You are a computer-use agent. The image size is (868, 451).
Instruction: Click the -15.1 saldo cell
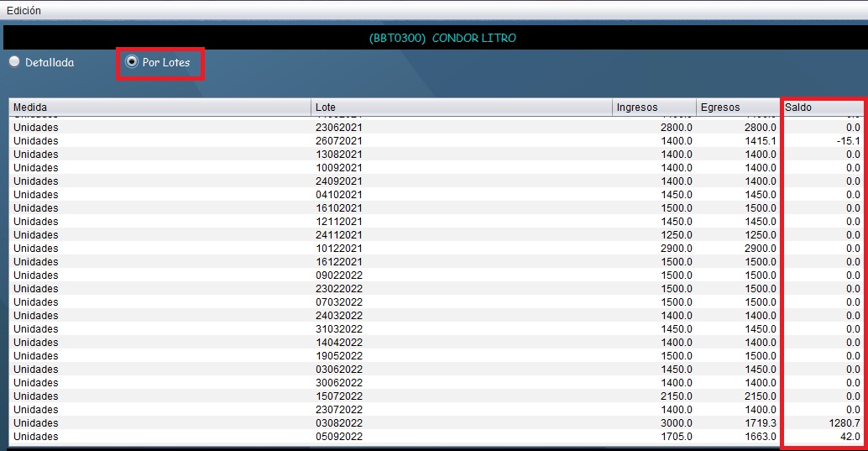coord(848,141)
